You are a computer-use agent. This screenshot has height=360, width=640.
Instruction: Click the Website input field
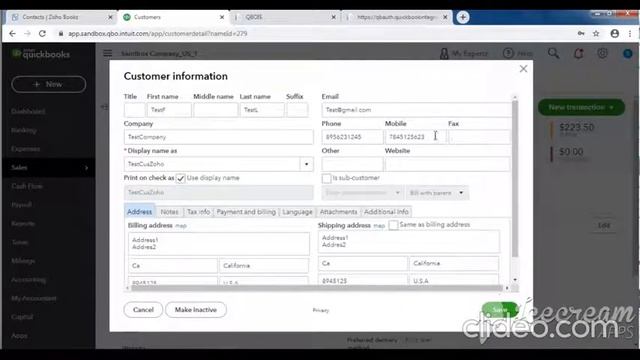point(447,164)
